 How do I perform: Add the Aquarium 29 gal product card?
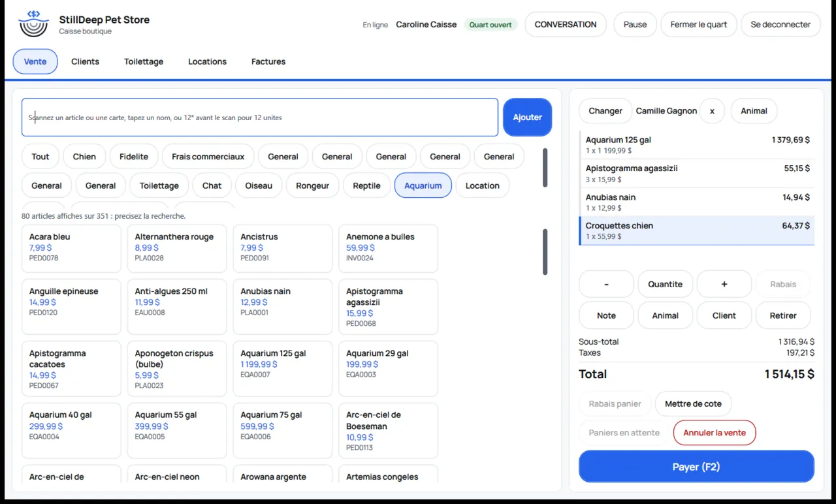pos(388,368)
